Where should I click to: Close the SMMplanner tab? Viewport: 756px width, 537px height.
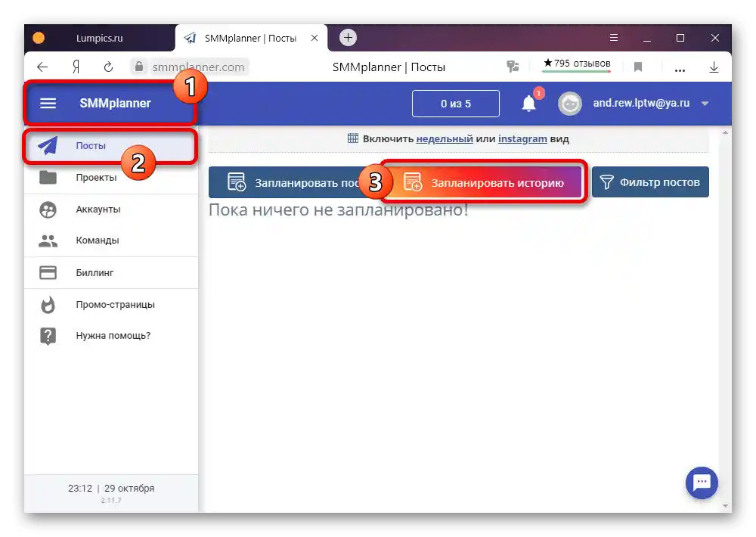tap(314, 38)
